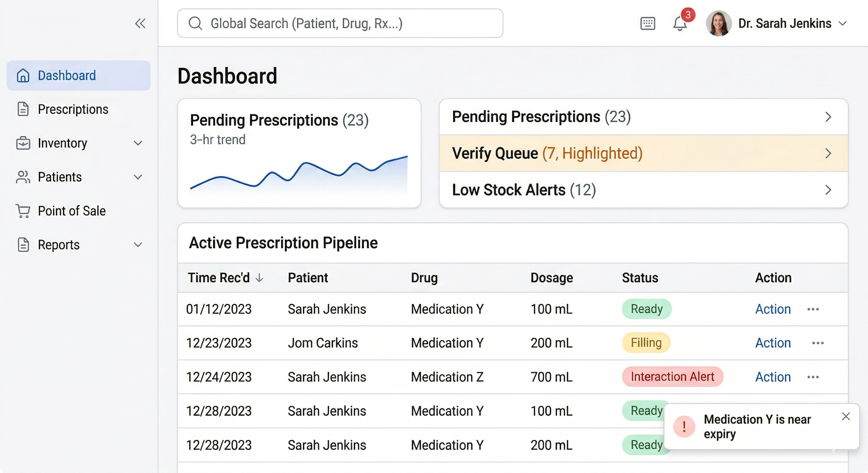Screen dimensions: 868x473
Task: Click Action for the Interaction Alert row
Action: click(773, 377)
